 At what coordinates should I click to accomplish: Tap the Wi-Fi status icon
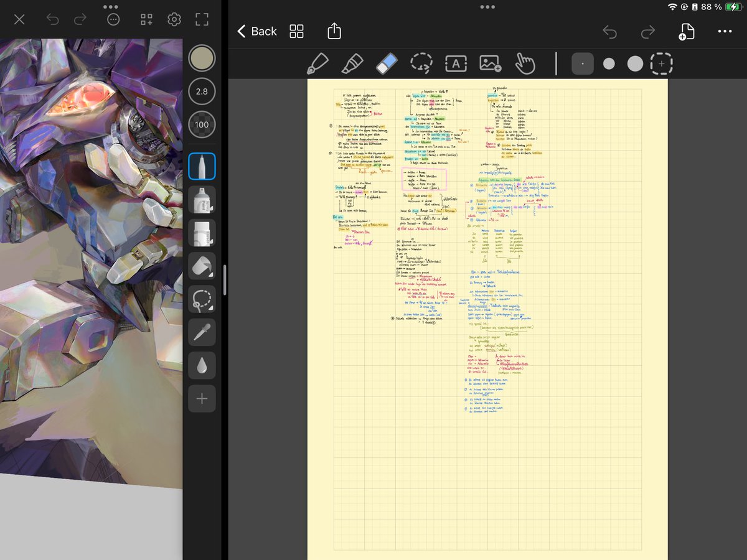[x=672, y=7]
